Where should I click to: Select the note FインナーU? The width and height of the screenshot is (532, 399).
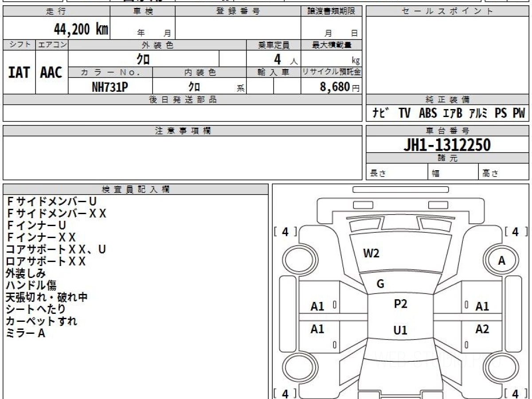coord(36,226)
